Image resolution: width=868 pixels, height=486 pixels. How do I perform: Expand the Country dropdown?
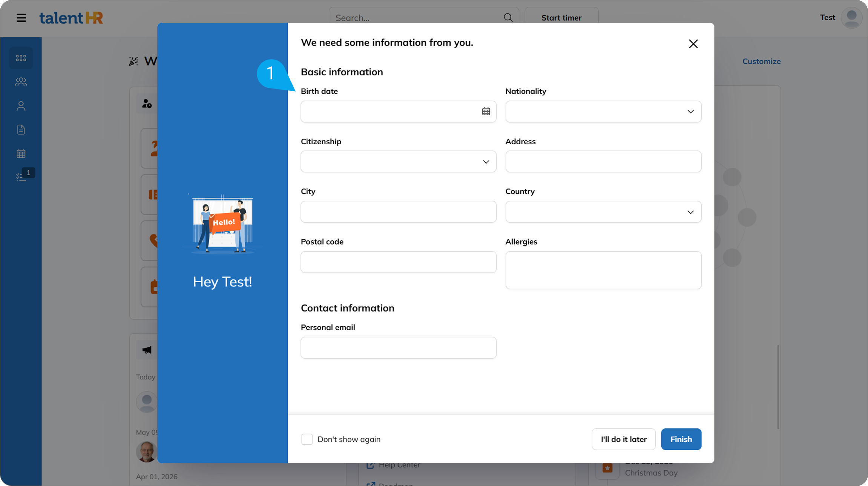click(x=603, y=212)
